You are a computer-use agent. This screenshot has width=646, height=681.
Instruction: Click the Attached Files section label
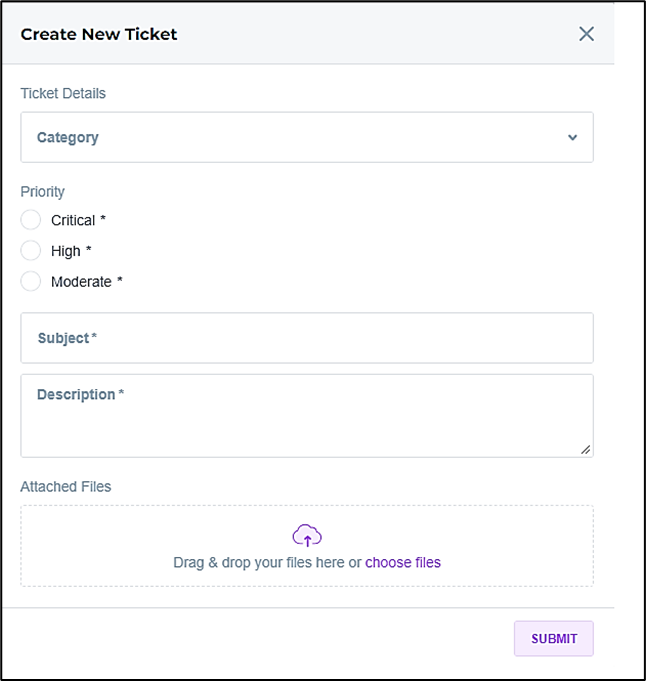[66, 487]
